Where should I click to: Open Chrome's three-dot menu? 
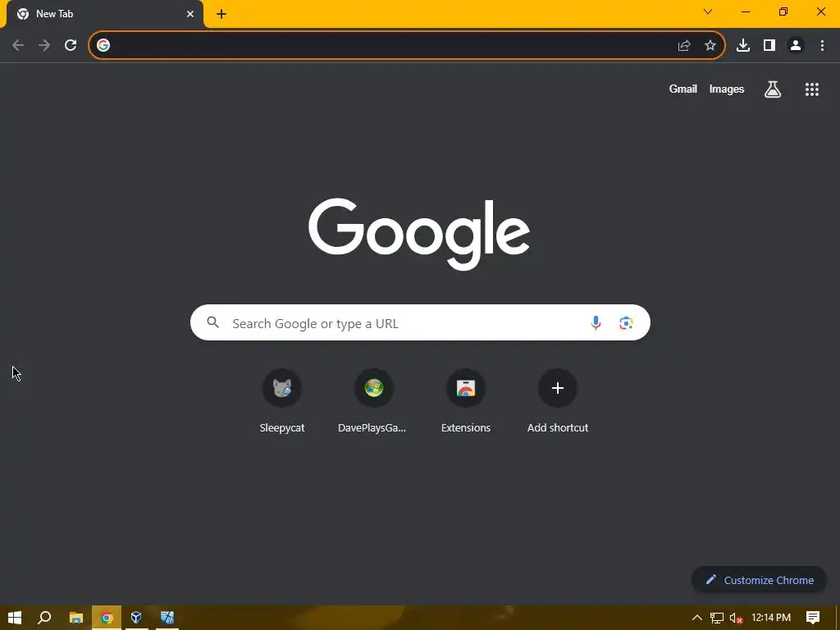pos(822,46)
